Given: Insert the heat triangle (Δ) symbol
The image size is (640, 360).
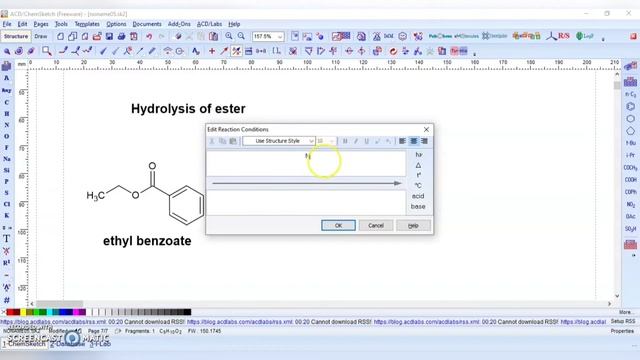Looking at the screenshot, I should click(418, 165).
